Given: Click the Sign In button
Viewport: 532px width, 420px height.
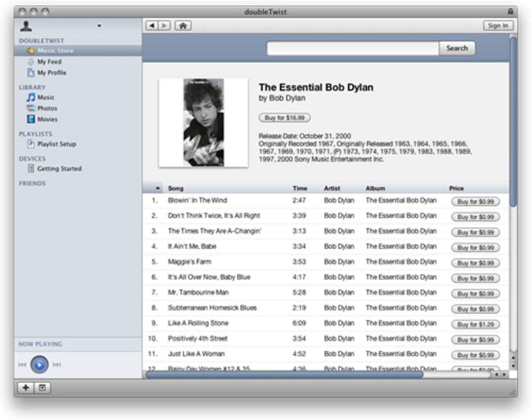Looking at the screenshot, I should click(498, 26).
